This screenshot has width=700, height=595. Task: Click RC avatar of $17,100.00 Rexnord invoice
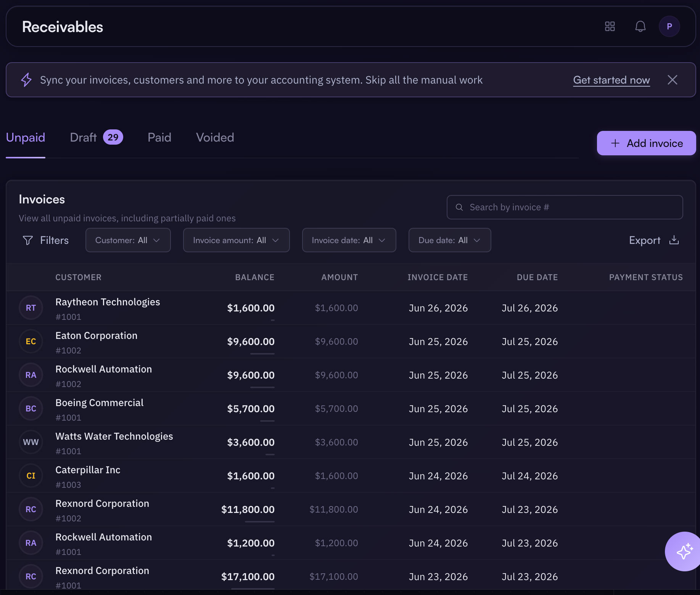(x=31, y=577)
